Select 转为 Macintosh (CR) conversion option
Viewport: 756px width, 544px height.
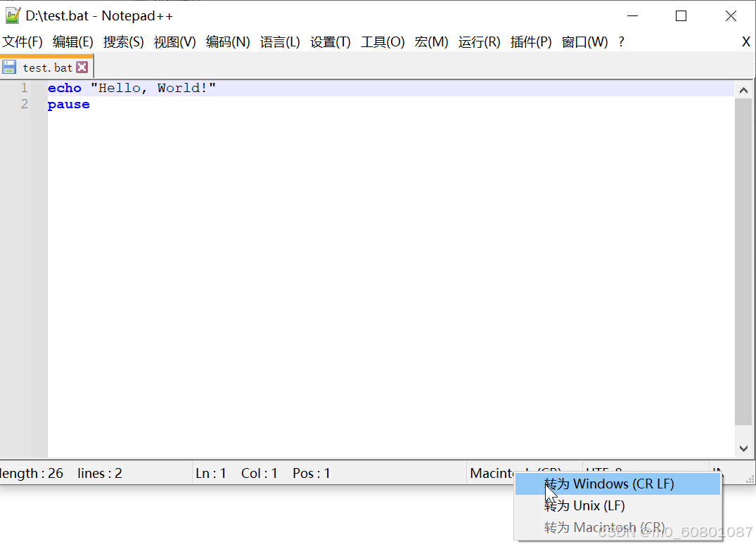[603, 527]
